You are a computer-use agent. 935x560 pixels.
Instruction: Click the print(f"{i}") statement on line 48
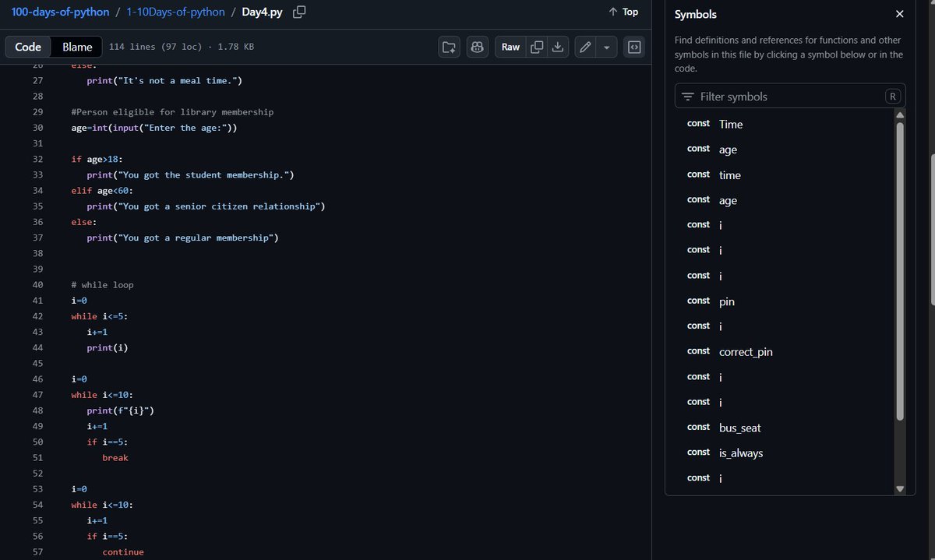point(120,410)
